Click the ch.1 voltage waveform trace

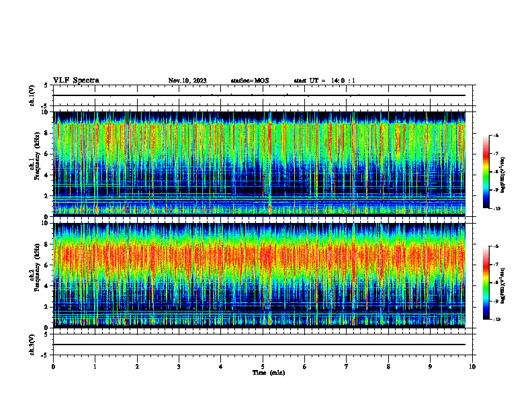259,95
